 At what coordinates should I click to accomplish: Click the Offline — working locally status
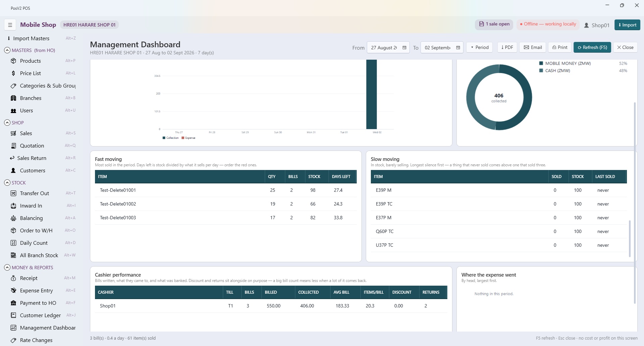(548, 24)
